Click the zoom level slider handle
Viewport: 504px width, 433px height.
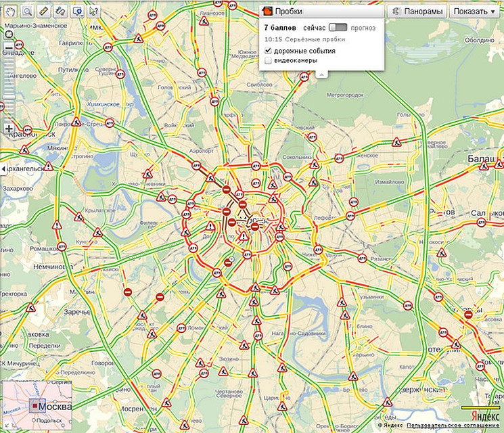pos(9,97)
